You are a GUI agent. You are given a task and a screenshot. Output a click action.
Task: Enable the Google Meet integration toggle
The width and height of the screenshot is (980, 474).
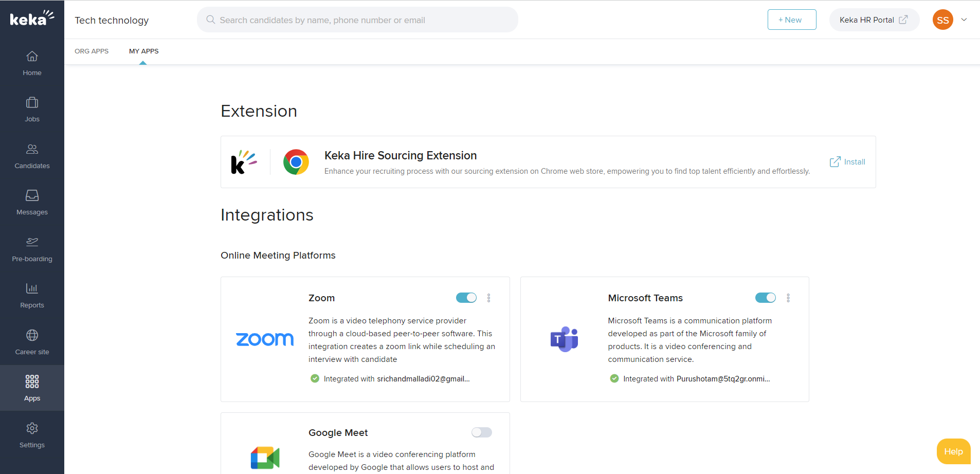(481, 432)
